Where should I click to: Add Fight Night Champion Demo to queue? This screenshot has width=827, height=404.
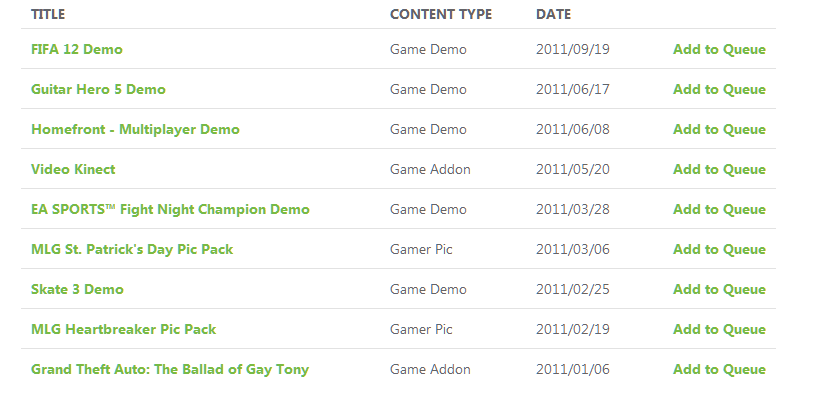719,209
